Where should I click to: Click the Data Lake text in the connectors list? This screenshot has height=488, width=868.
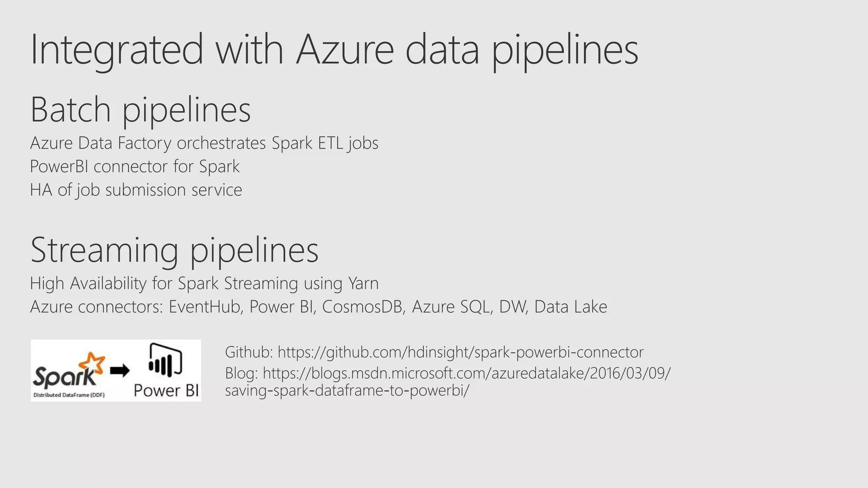click(x=571, y=307)
